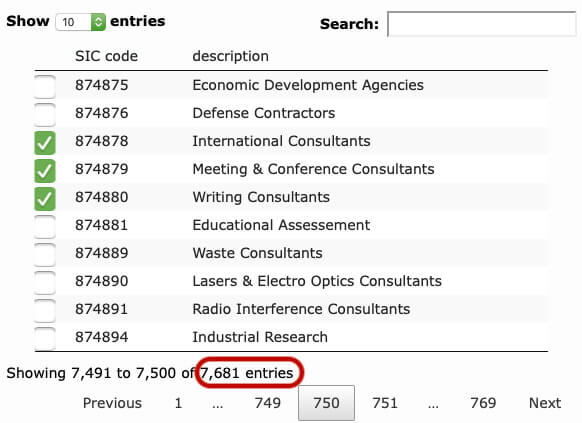Open the Show entries count dropdown
This screenshot has height=423, width=582.
(x=81, y=22)
